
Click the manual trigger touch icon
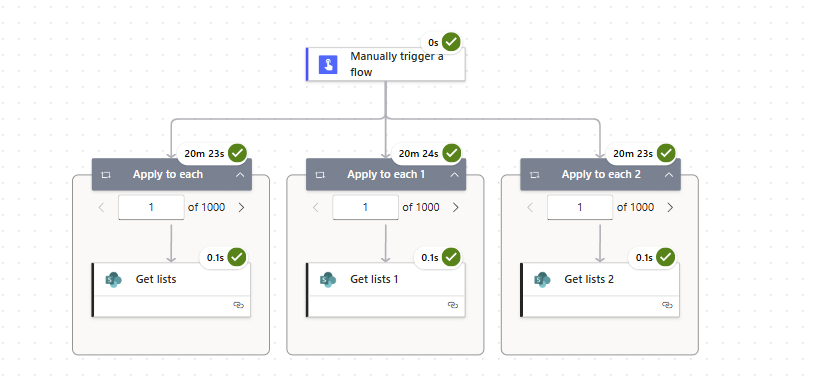(x=328, y=65)
